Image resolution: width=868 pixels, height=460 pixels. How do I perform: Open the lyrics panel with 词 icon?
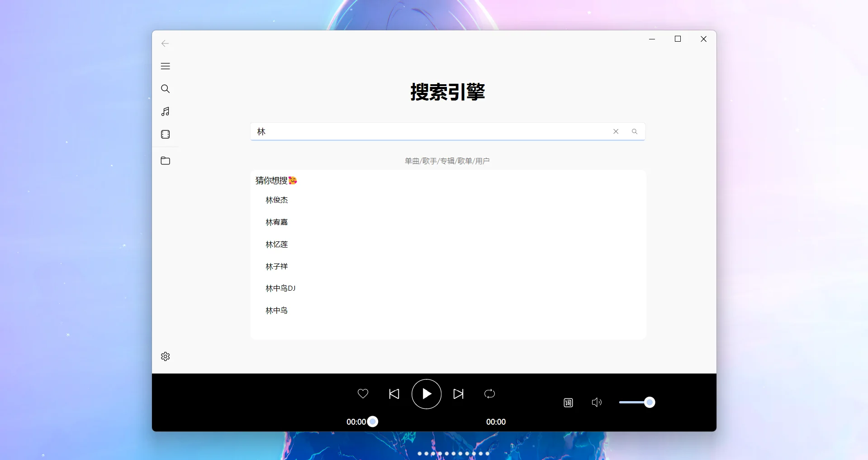pyautogui.click(x=568, y=402)
